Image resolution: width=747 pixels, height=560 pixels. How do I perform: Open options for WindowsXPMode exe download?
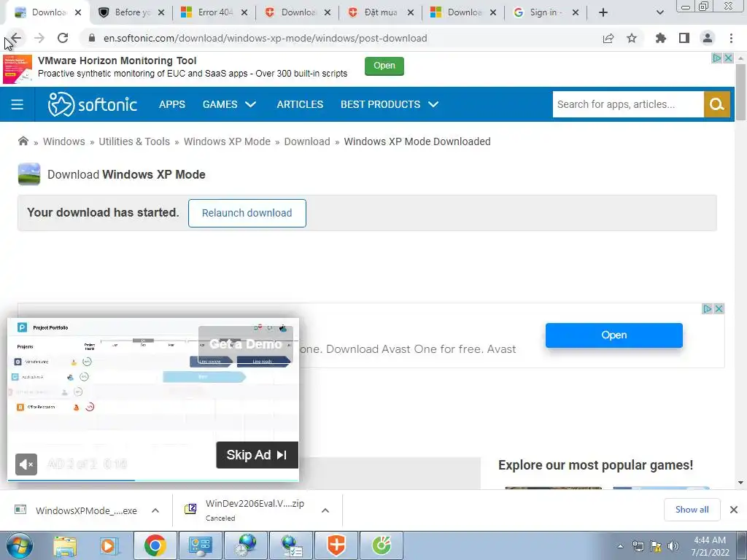click(x=155, y=510)
